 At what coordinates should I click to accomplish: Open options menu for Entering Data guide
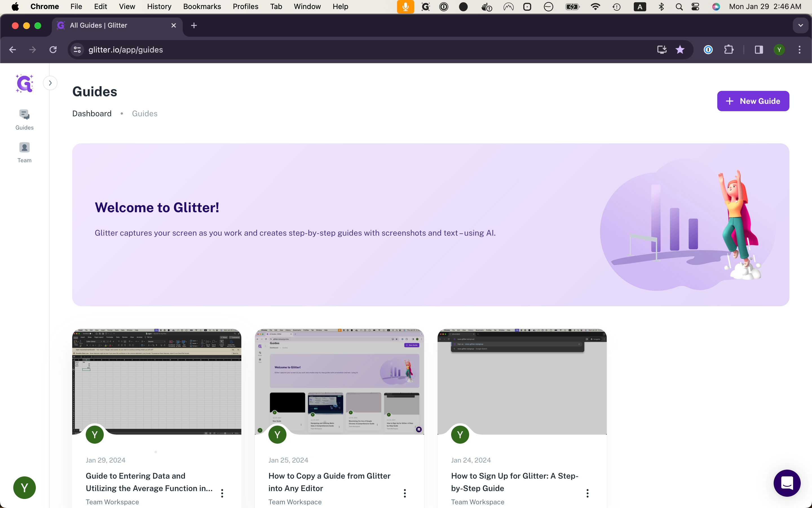[x=222, y=493]
